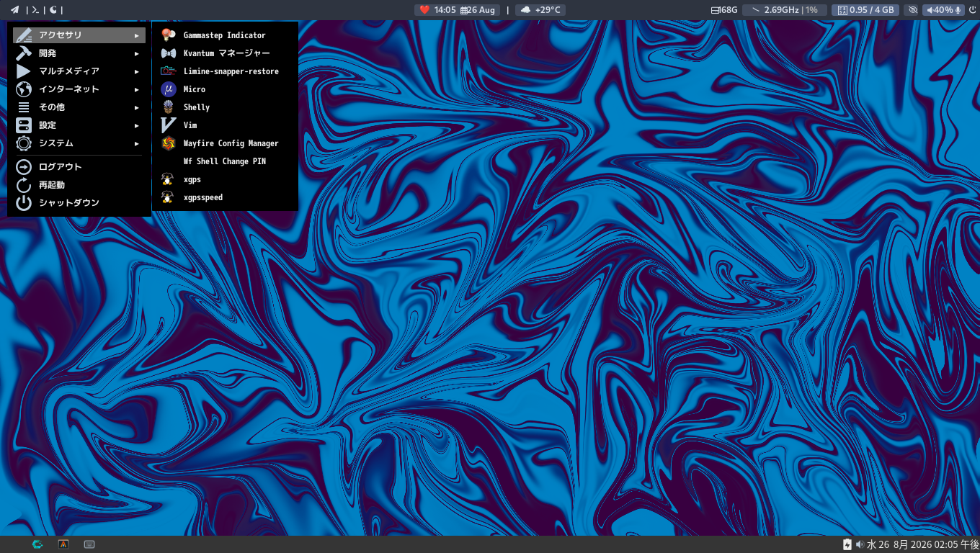
Task: Toggle the microphone in the top bar
Action: click(x=958, y=10)
